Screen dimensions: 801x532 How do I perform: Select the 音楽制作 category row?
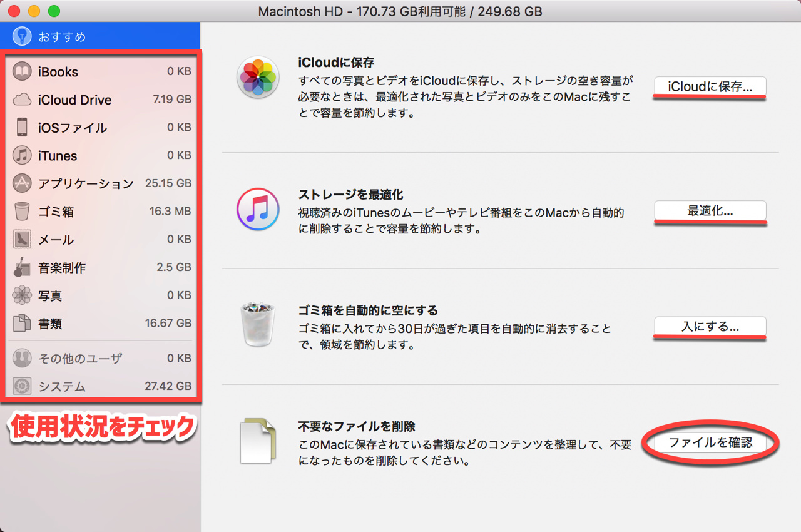(101, 267)
